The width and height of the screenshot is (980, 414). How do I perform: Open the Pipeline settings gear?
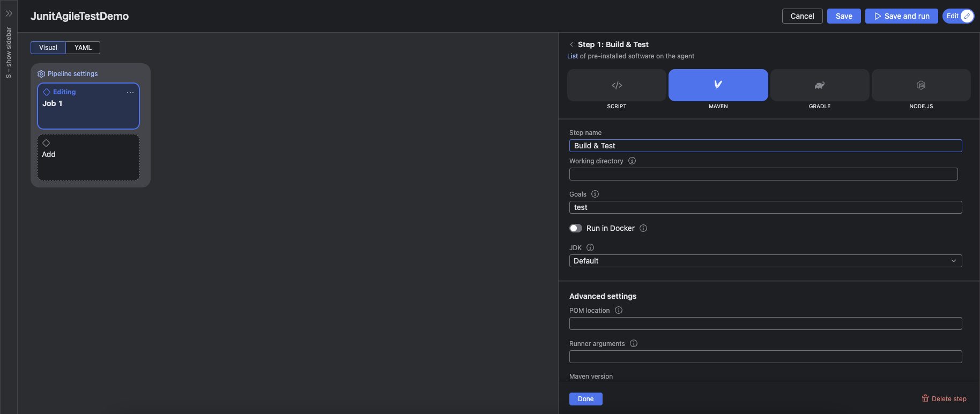point(41,74)
